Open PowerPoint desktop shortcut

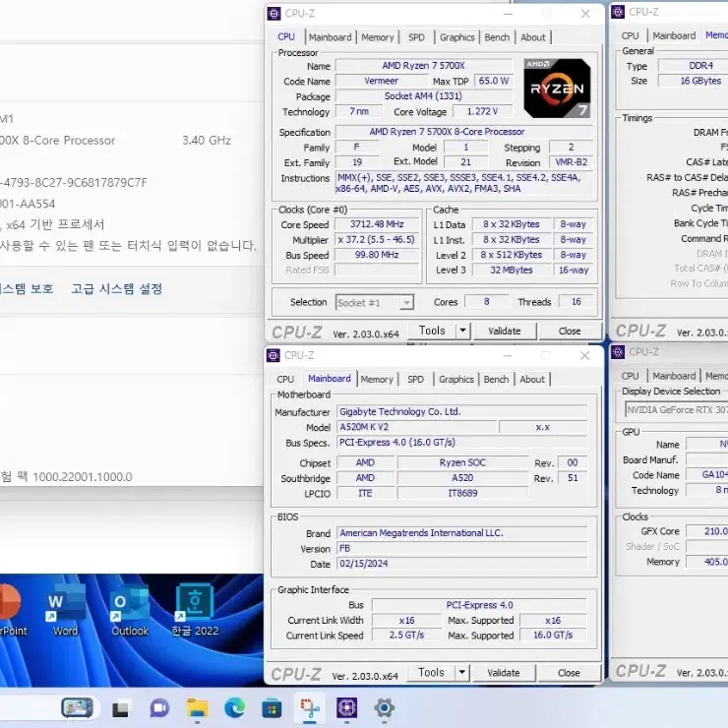[x=13, y=611]
